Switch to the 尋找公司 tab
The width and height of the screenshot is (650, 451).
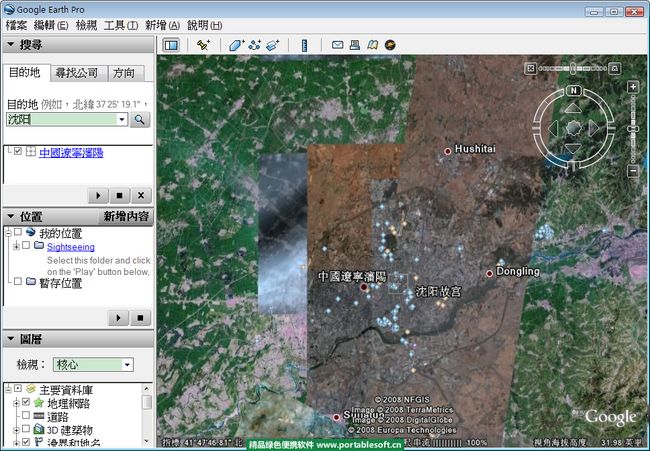pos(77,73)
